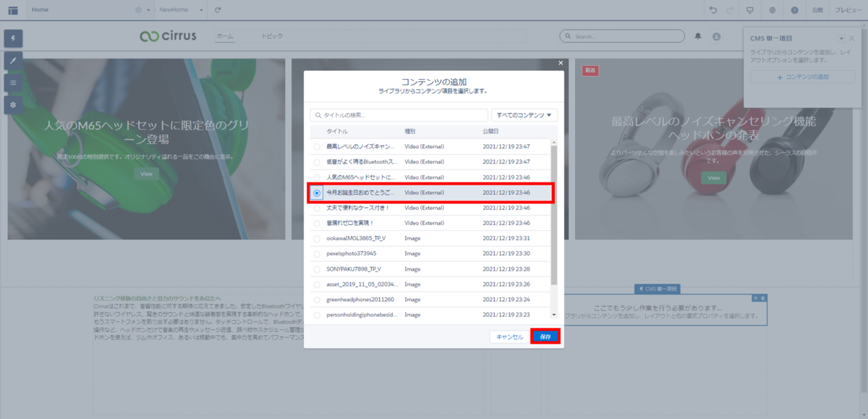Select the pexelsphoto373945 radio button
Screen dimensions: 868x419
317,254
